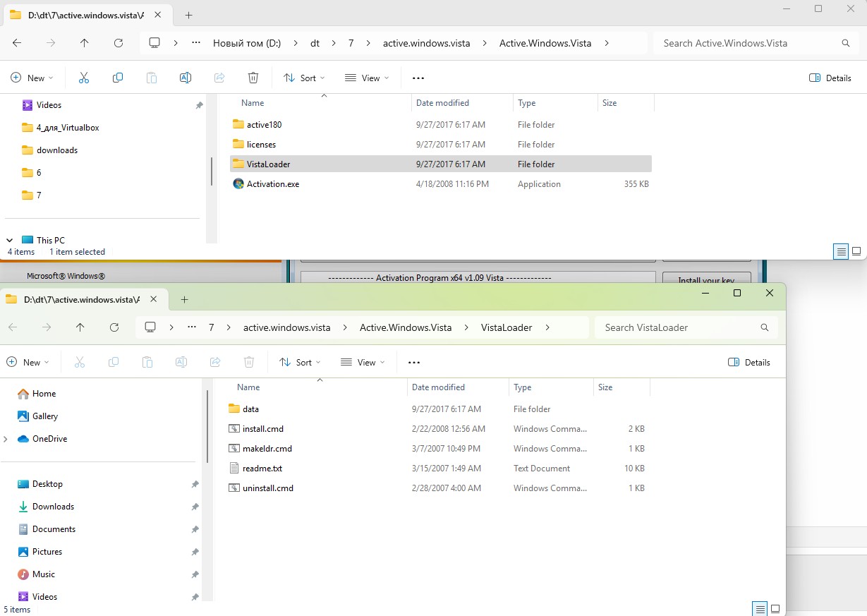Click Delete trash icon in top Explorer window
This screenshot has height=616, width=867.
253,78
